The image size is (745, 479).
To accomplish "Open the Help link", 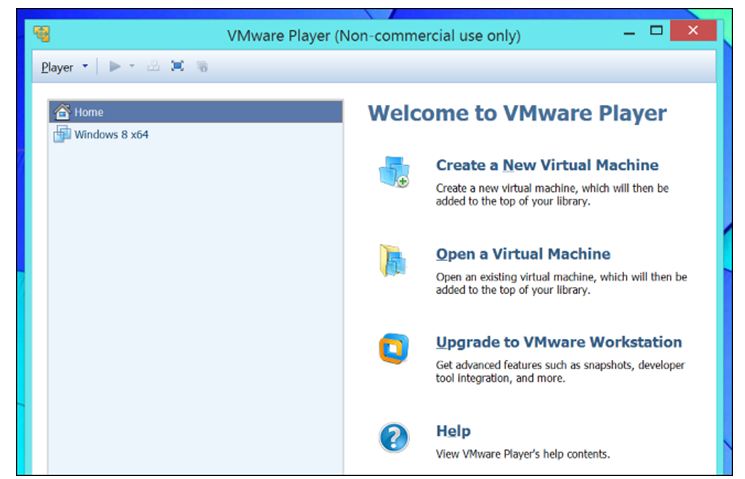I will click(453, 431).
